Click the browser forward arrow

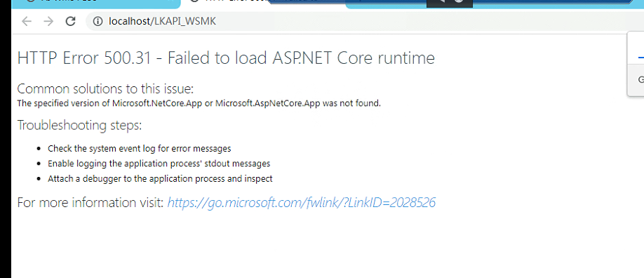coord(48,21)
